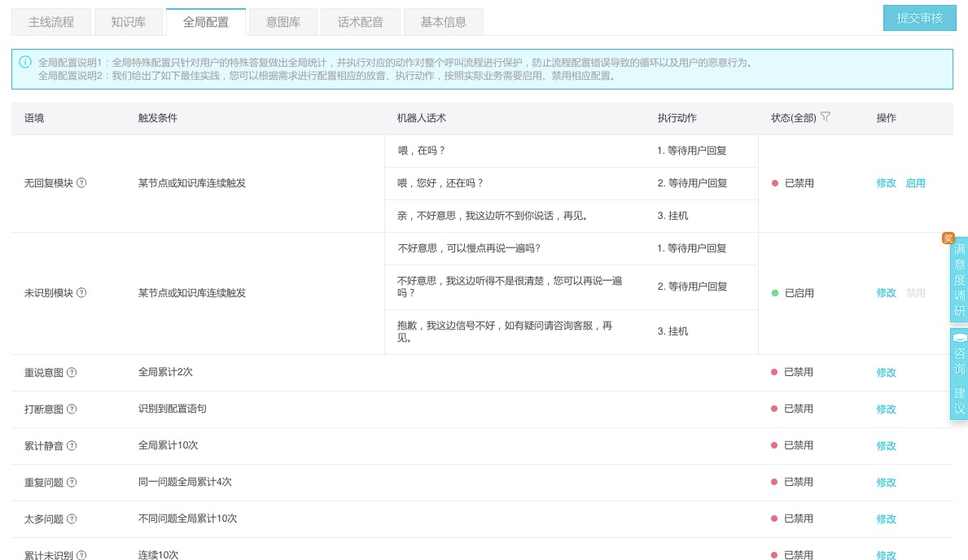
Task: Click script 不好意思，可以慢点再说一遍吗?
Action: coord(469,247)
